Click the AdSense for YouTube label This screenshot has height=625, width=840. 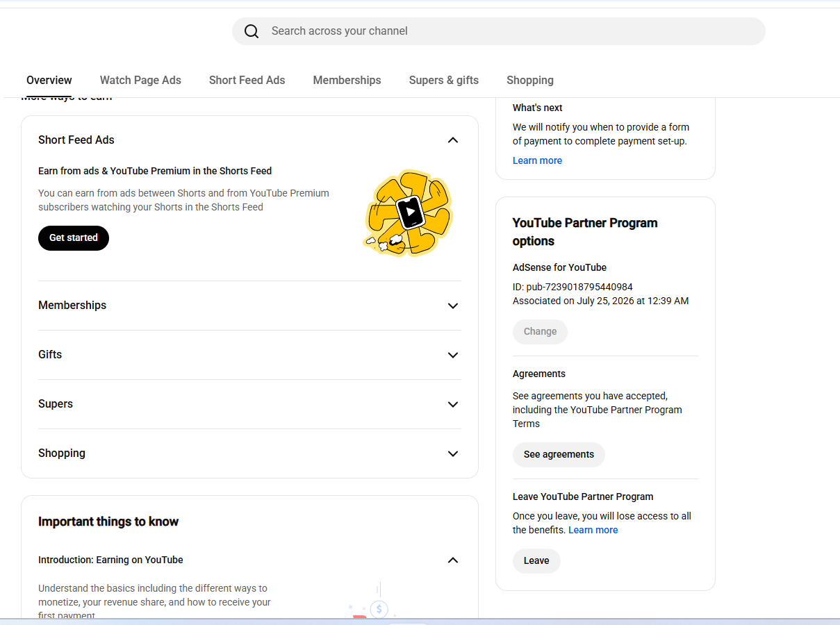559,267
